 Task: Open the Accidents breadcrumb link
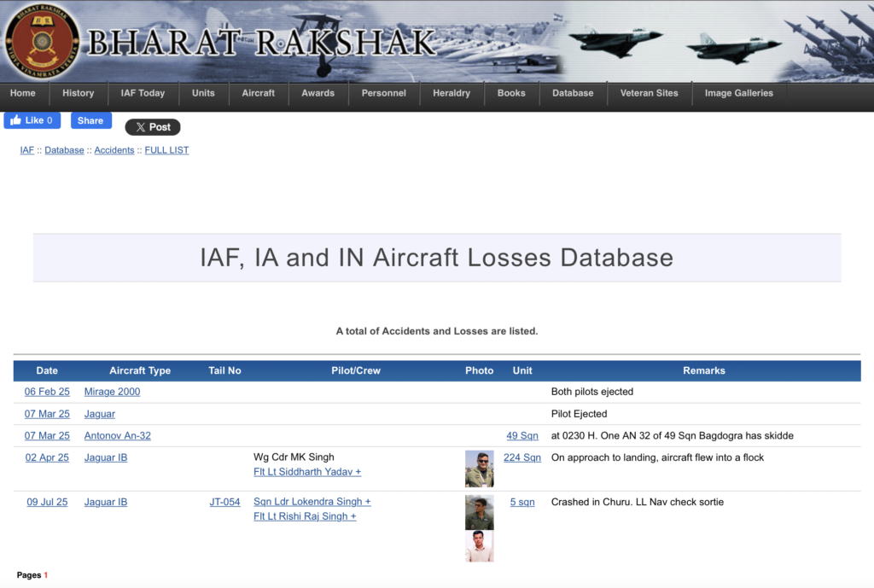tap(114, 150)
